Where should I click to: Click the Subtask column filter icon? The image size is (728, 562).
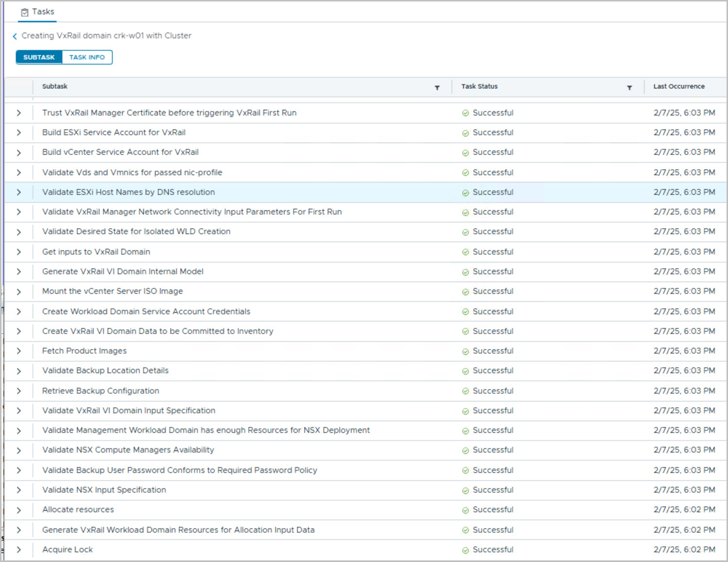(x=437, y=88)
